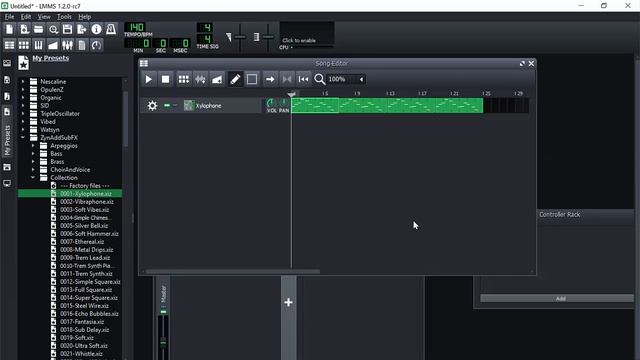The height and width of the screenshot is (360, 640).
Task: Open the Help menu
Action: [x=84, y=17]
